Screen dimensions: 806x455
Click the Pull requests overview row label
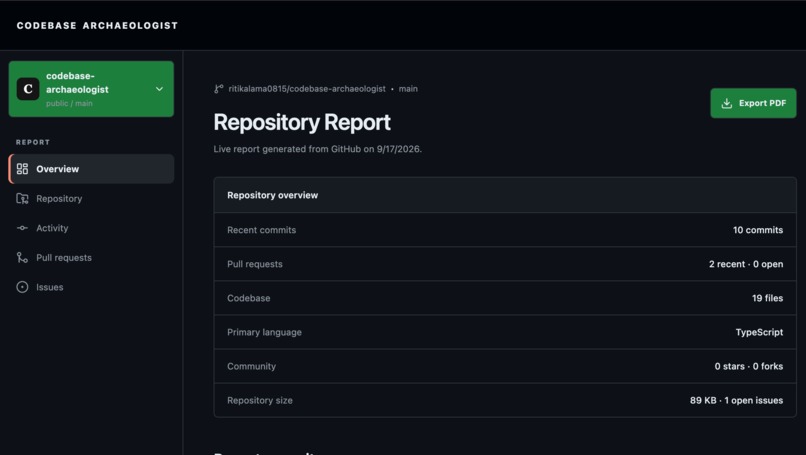(x=255, y=264)
